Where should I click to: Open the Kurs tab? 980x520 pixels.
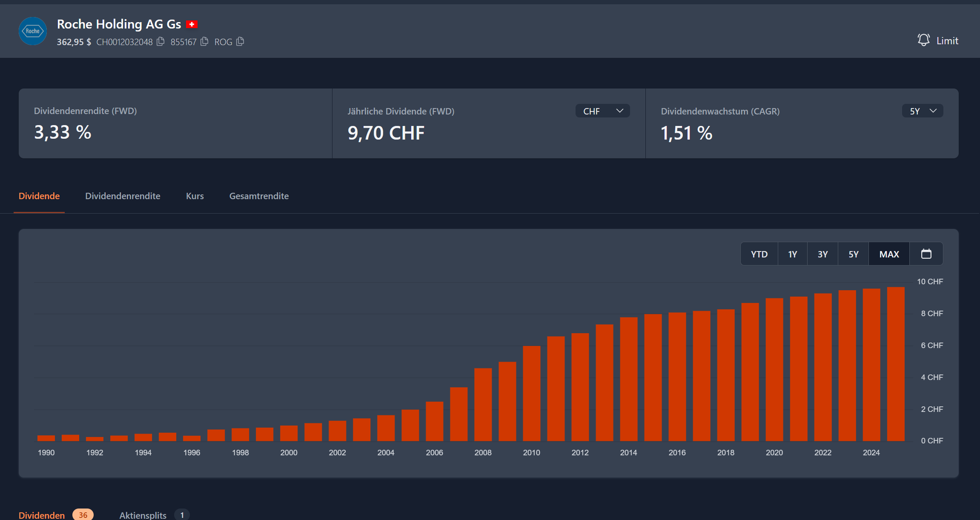point(195,196)
